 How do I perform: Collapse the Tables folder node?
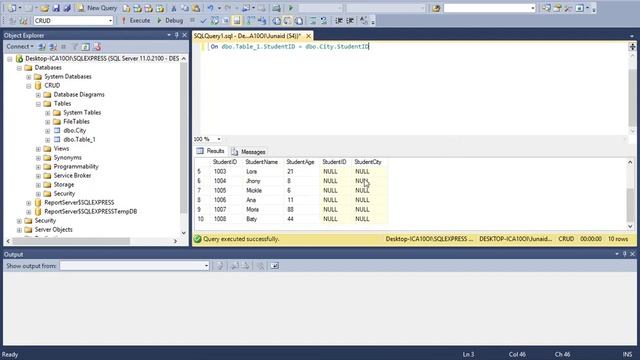pyautogui.click(x=38, y=104)
